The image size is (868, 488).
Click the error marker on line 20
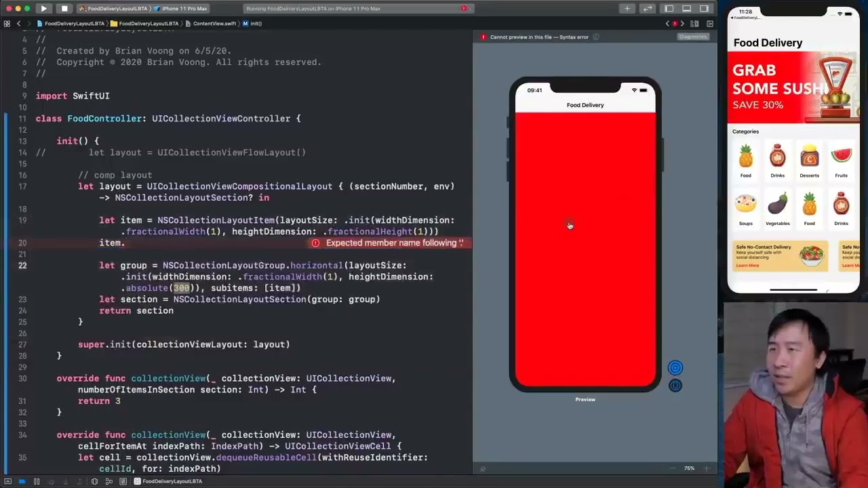coord(315,243)
